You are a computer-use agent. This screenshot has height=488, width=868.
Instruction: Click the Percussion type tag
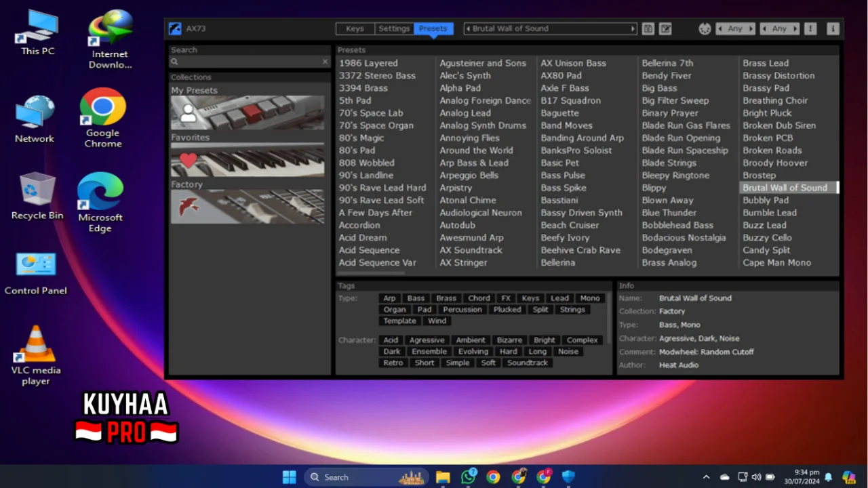tap(462, 310)
